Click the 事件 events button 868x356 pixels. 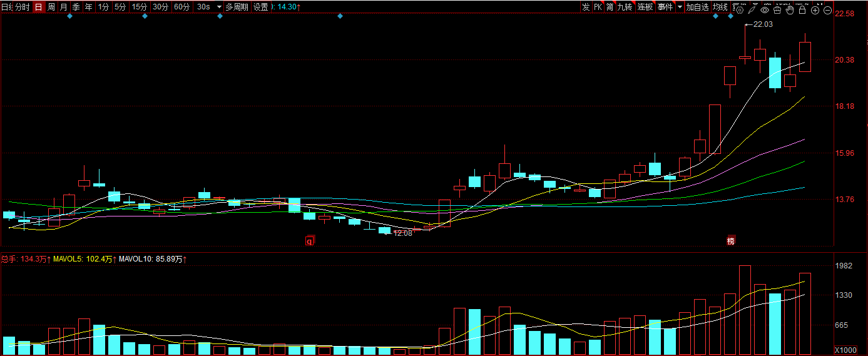(x=665, y=7)
